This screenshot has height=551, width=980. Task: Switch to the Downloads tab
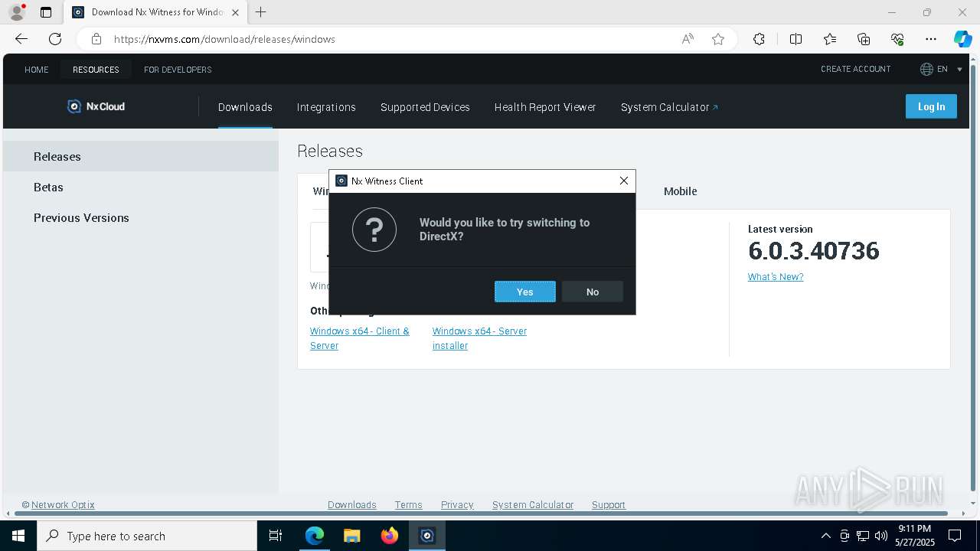(x=245, y=107)
